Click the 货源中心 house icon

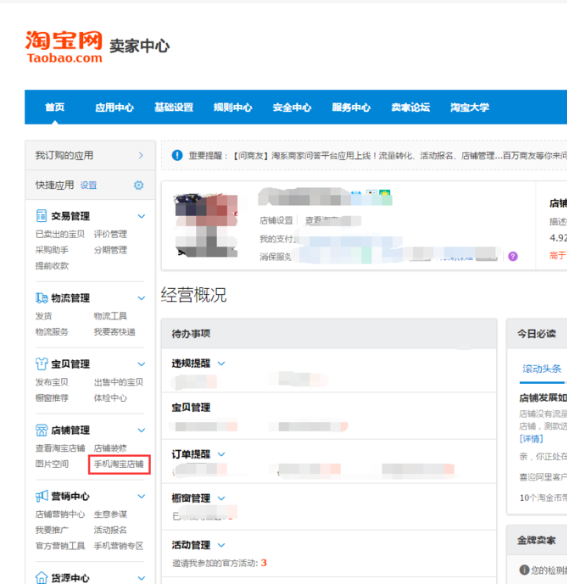(41, 578)
